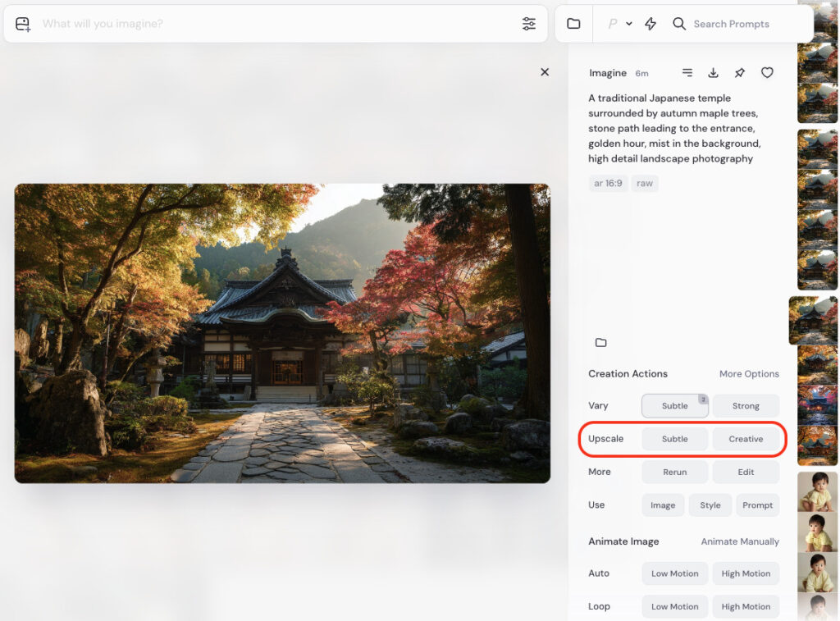840x621 pixels.
Task: Click the folder icon in top toolbar
Action: pos(573,24)
